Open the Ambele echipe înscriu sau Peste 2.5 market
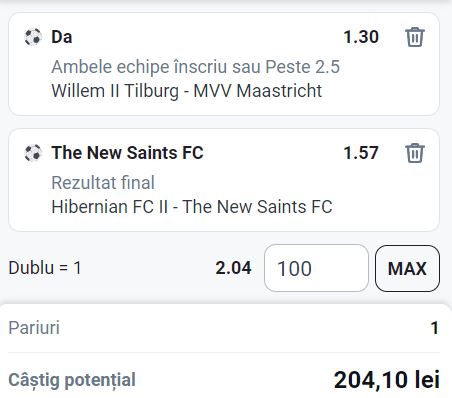Viewport: 452px width, 398px height. click(x=195, y=67)
